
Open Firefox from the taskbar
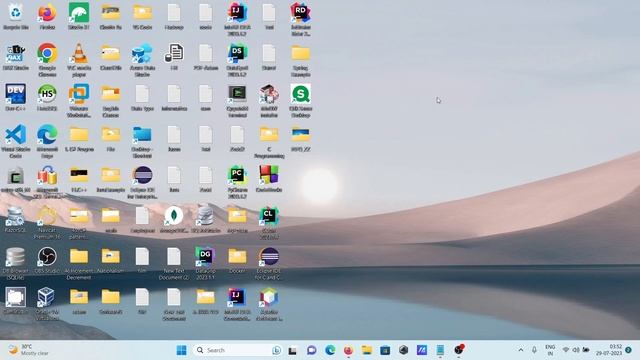click(x=348, y=350)
